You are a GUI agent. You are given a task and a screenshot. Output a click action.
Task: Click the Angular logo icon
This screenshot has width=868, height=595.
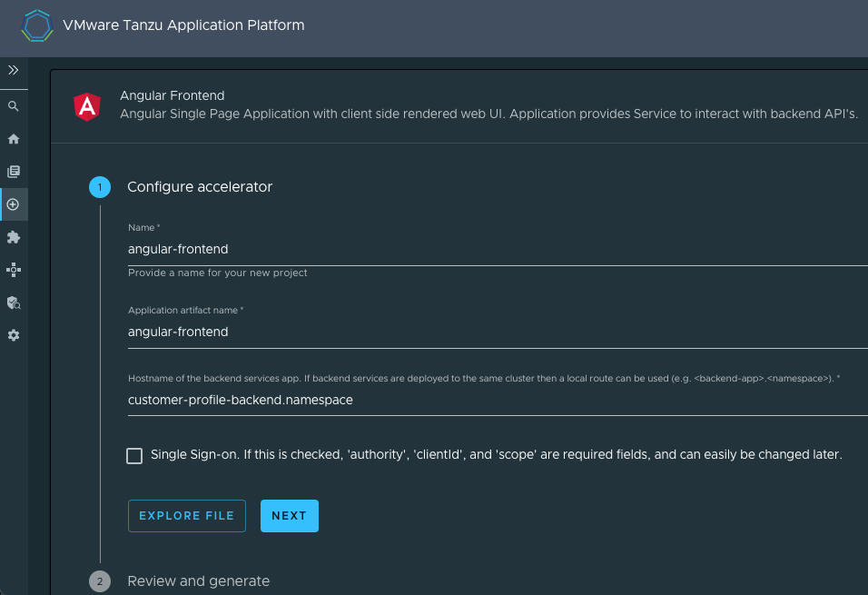click(x=88, y=107)
